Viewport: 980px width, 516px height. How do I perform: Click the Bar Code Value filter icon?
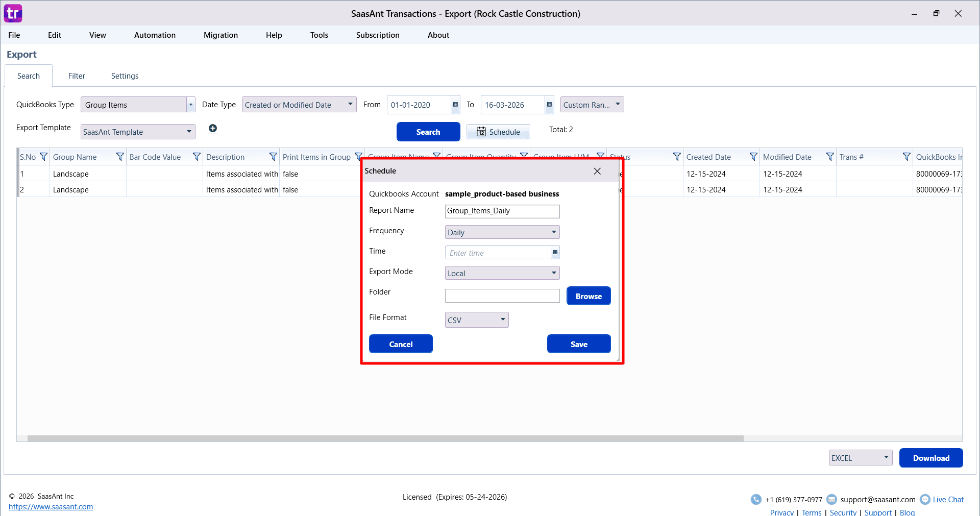tap(197, 157)
